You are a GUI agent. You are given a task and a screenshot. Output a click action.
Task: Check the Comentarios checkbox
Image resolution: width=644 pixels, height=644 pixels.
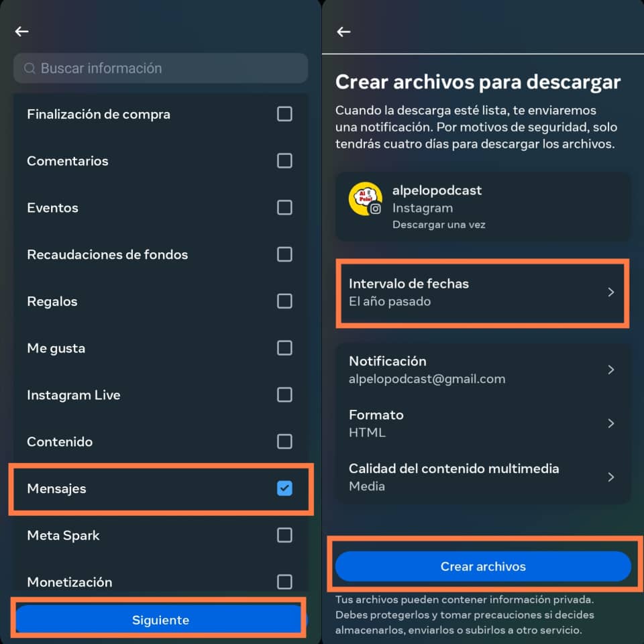pos(284,160)
